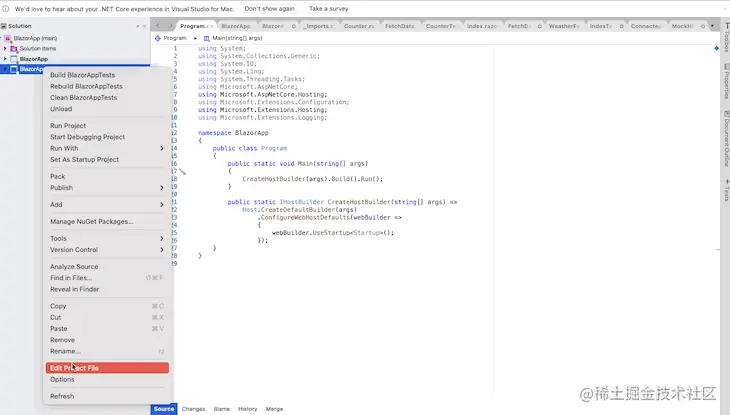The width and height of the screenshot is (730, 415).
Task: Open the tab overflow dropdown arrow
Action: tap(712, 26)
